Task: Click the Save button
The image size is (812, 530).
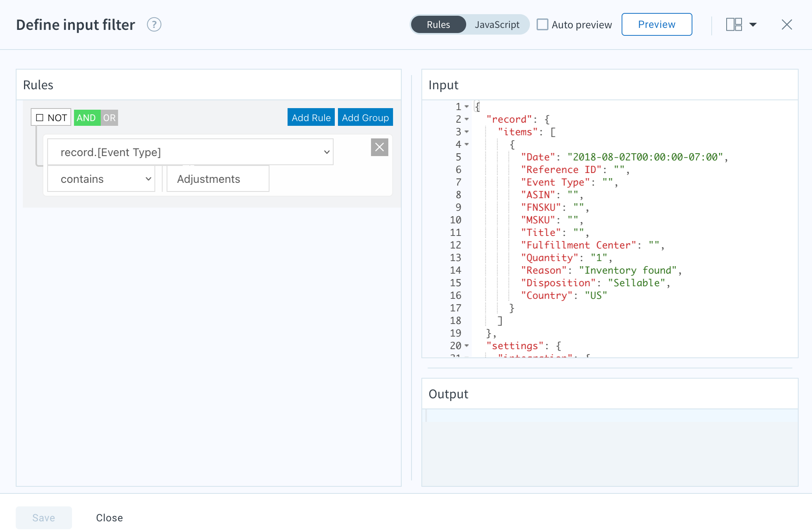Action: (x=44, y=518)
